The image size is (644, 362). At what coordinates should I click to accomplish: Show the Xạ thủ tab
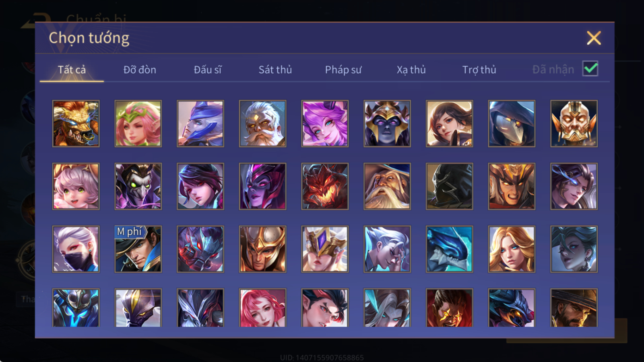pos(411,70)
